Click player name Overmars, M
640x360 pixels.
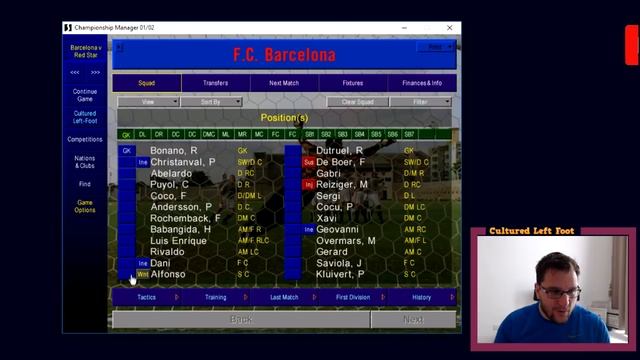[346, 241]
